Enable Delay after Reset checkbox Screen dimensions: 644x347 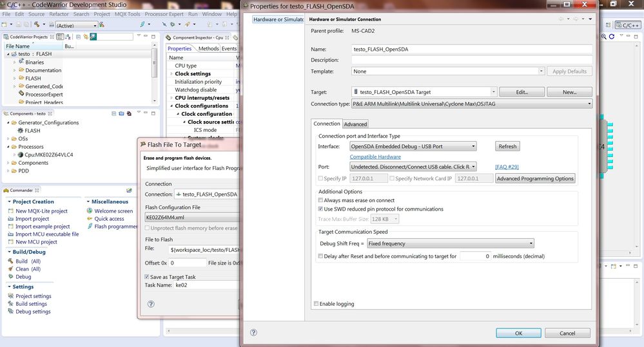[320, 256]
